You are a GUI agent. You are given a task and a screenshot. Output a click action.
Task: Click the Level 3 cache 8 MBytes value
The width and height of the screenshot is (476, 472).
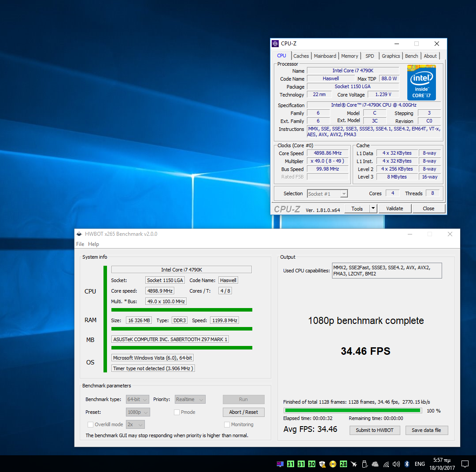(x=397, y=177)
